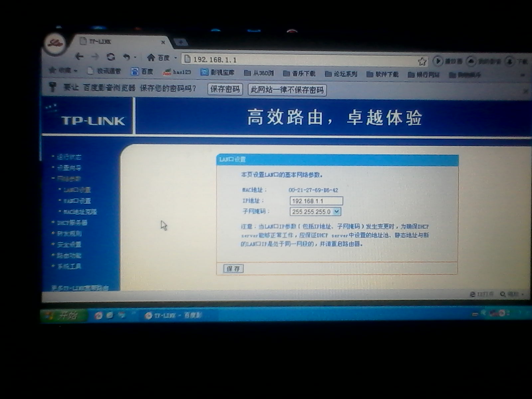The width and height of the screenshot is (532, 399).
Task: Reload the page with the refresh icon
Action: click(x=111, y=57)
